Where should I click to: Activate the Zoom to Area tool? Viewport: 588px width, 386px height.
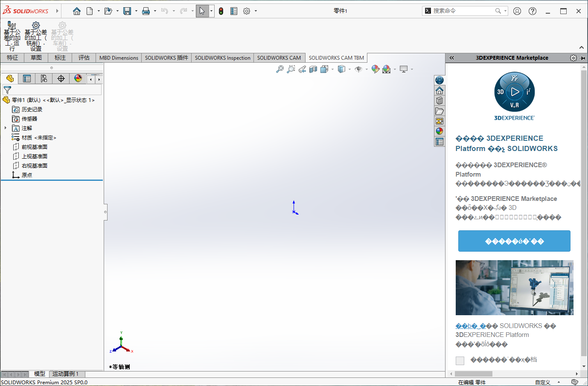291,69
